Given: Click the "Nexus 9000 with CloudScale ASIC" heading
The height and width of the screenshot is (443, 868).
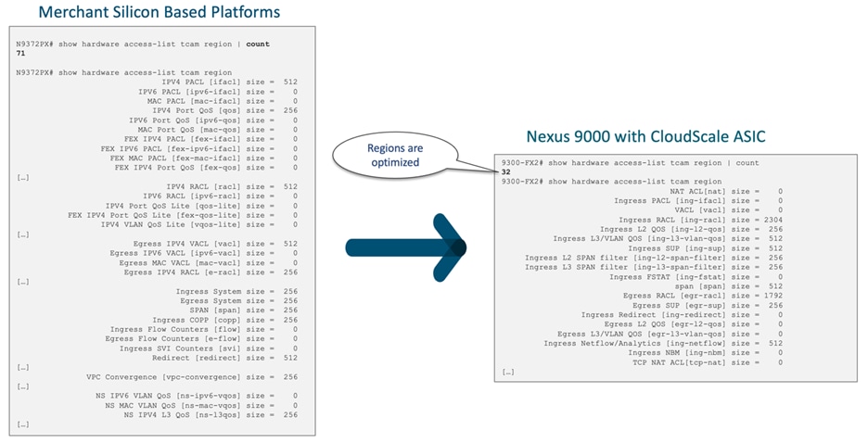Looking at the screenshot, I should (x=645, y=136).
